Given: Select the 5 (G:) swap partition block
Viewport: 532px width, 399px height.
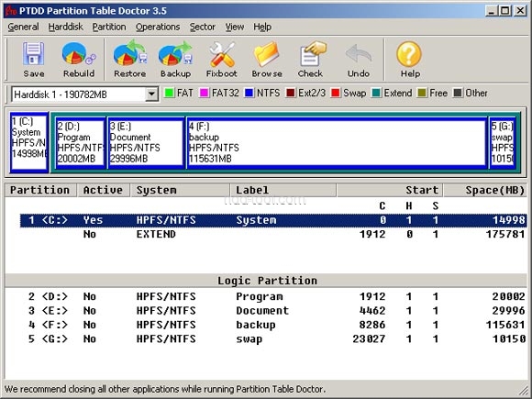Looking at the screenshot, I should (503, 142).
